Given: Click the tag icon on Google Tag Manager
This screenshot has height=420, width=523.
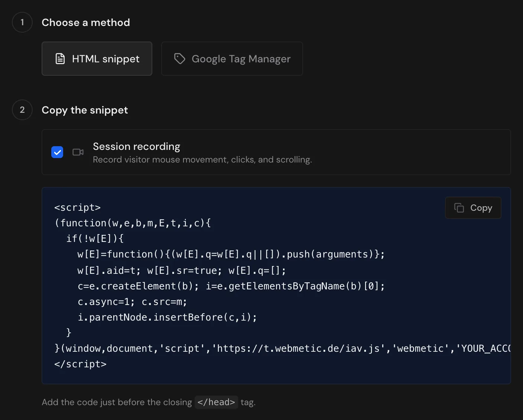Looking at the screenshot, I should point(180,59).
